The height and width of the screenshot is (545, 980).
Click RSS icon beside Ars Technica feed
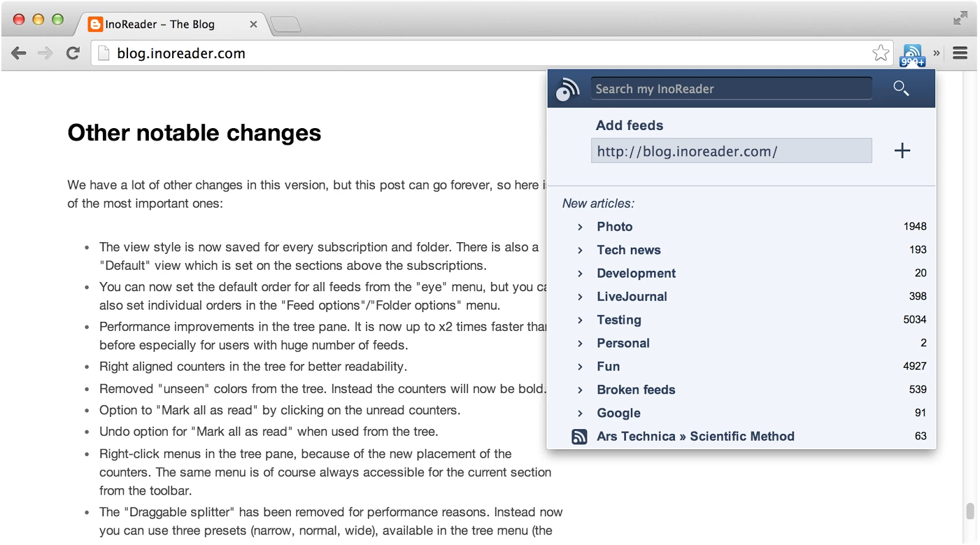click(579, 436)
